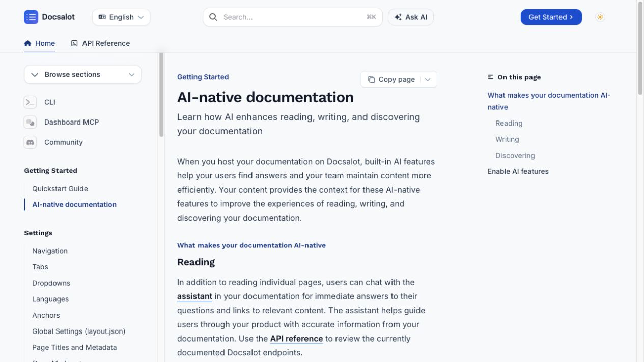Switch to the API Reference tab

(x=100, y=43)
